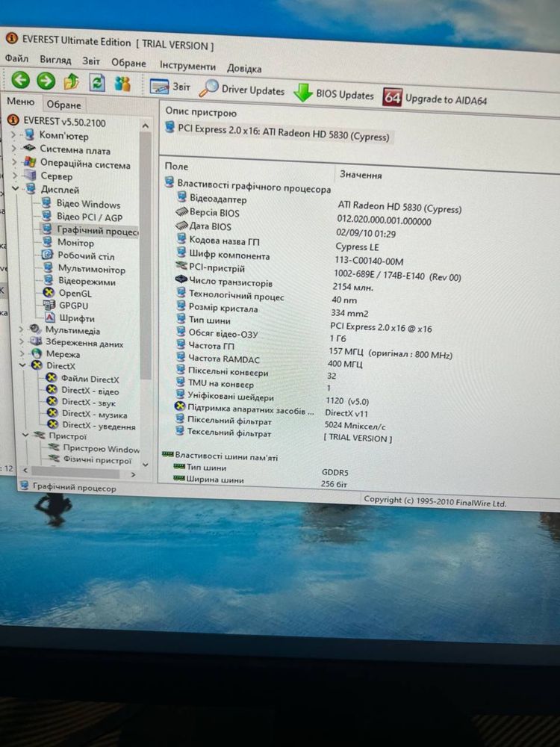Click the horizontal scrollbar right arrow
This screenshot has height=747, width=560.
tap(133, 474)
